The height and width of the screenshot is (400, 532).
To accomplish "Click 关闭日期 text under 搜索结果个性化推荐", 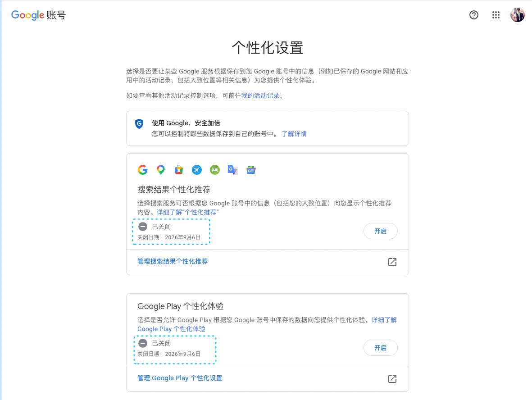I will (x=169, y=237).
